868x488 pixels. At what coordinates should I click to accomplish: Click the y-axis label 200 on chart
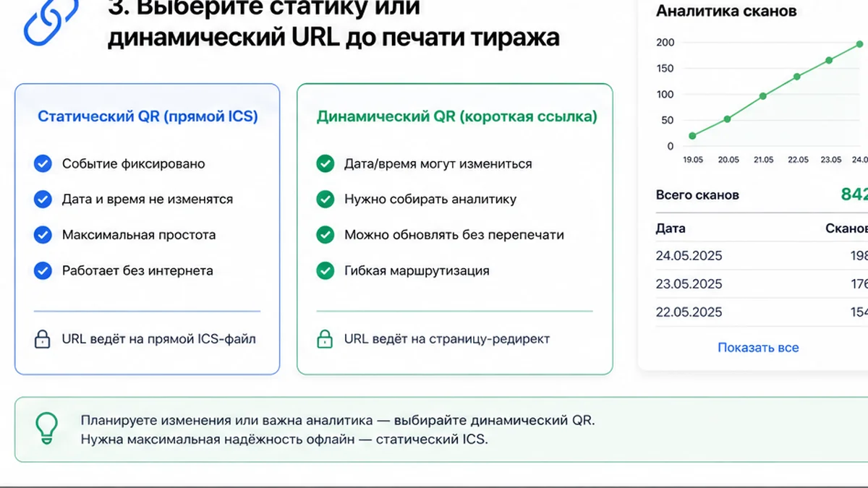pyautogui.click(x=665, y=43)
